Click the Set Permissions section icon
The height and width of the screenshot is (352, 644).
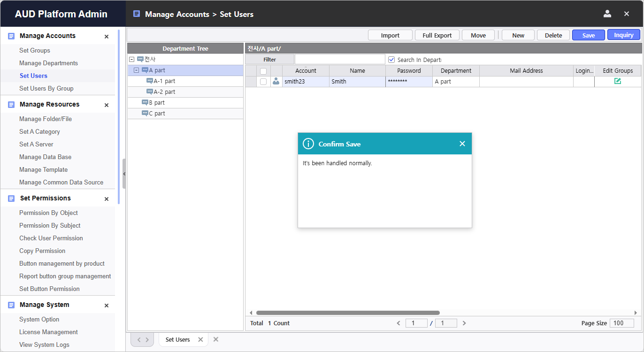pyautogui.click(x=11, y=199)
